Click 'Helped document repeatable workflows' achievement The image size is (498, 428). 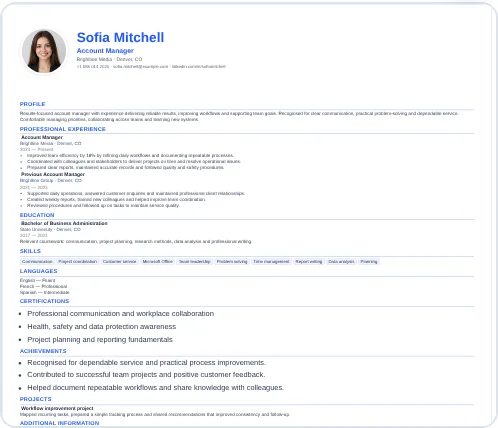(x=156, y=388)
